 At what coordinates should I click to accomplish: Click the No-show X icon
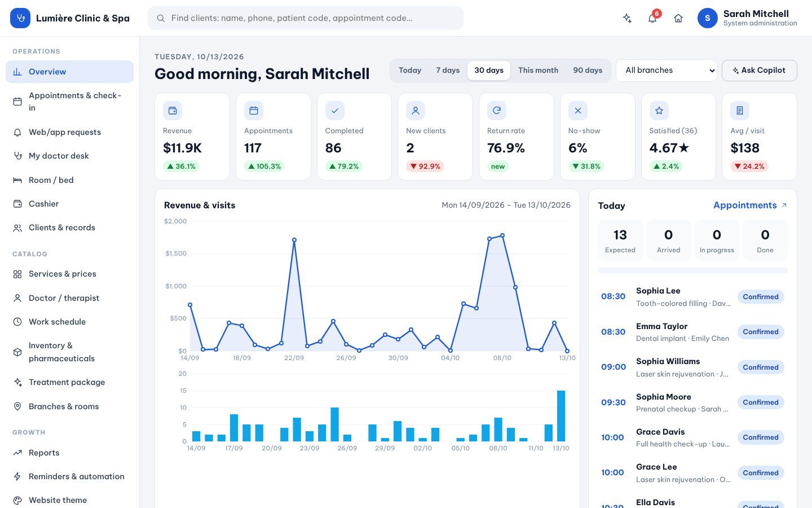(578, 111)
